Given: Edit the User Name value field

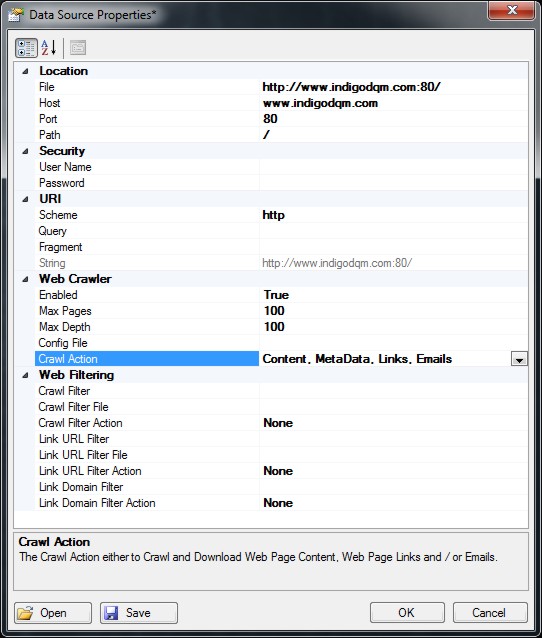Looking at the screenshot, I should pos(393,167).
